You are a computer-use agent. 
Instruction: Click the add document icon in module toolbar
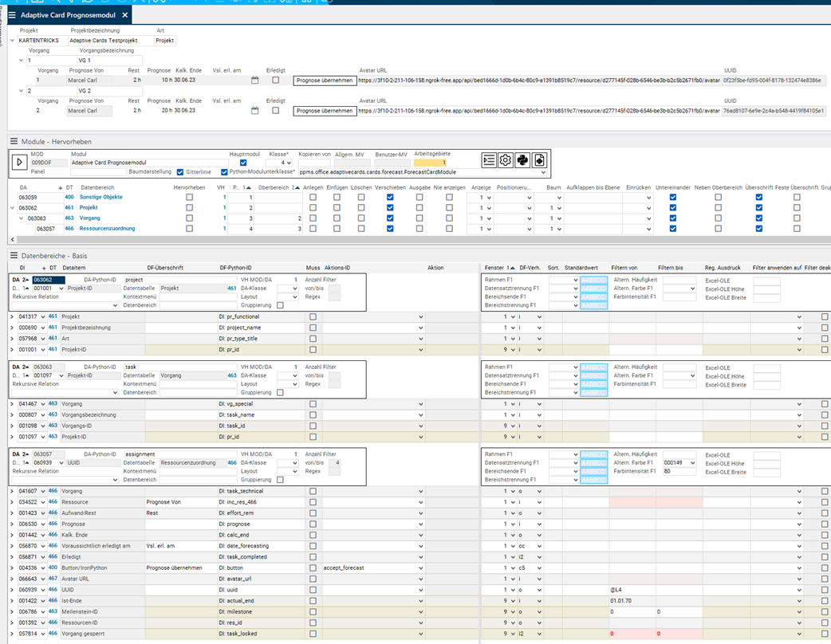[539, 160]
